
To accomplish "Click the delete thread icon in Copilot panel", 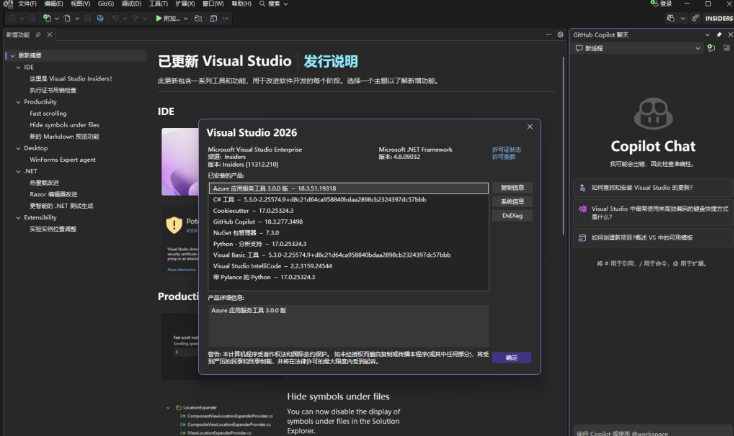I will pos(726,48).
